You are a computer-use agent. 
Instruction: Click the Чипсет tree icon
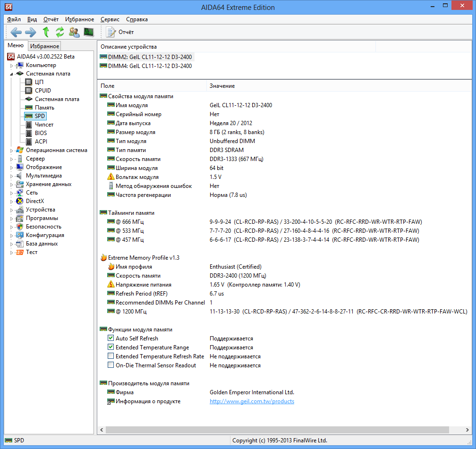coord(28,125)
